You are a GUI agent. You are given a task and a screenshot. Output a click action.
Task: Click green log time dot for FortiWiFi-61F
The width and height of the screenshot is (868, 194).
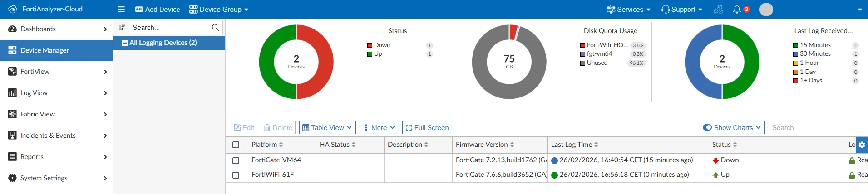(x=554, y=175)
